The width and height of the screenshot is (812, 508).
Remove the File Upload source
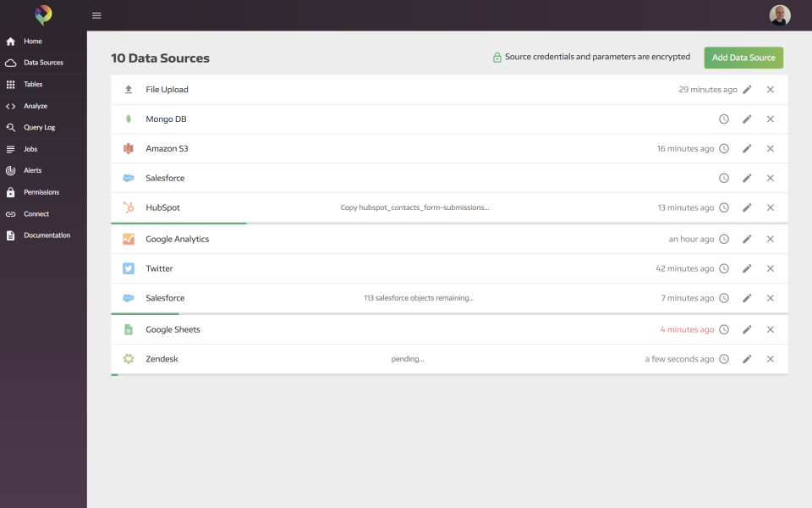coord(771,90)
